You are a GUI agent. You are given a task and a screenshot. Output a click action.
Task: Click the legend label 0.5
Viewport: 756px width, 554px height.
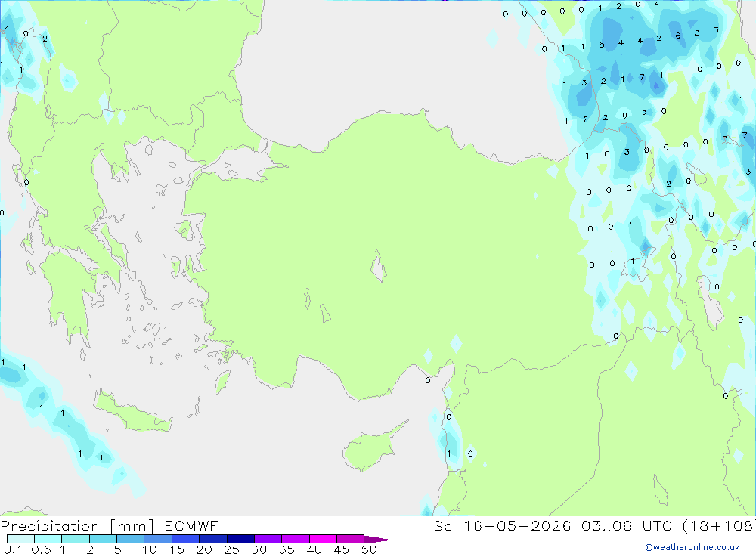tap(41, 549)
